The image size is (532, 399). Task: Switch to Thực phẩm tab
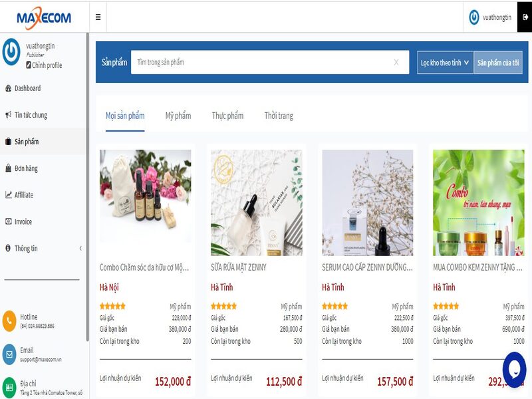click(x=227, y=116)
